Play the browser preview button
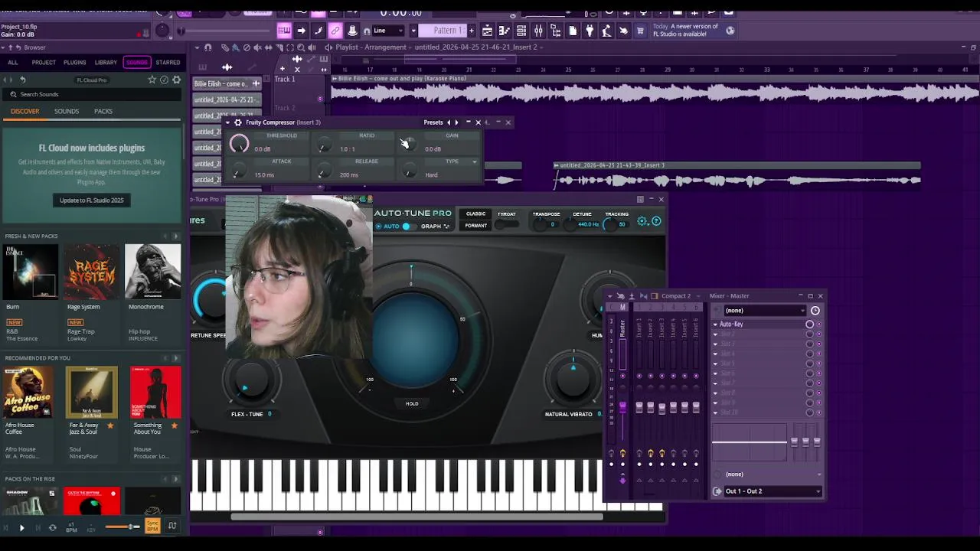This screenshot has height=551, width=980. coord(21,527)
